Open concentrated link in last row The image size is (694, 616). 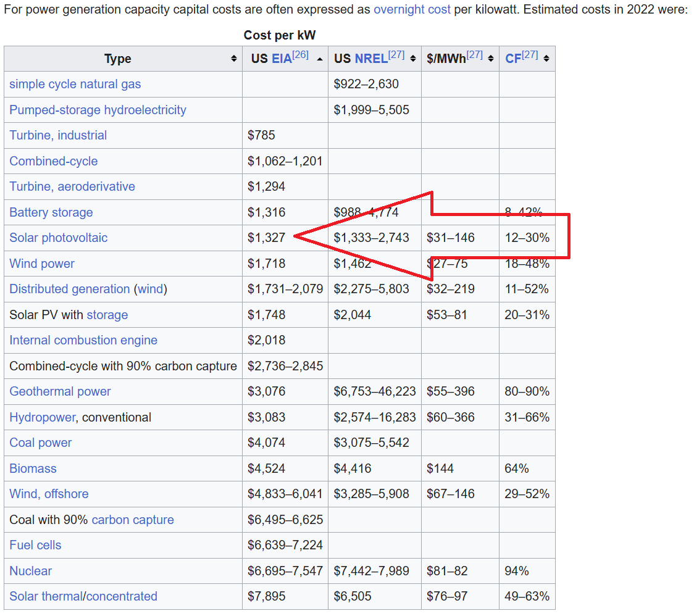click(x=122, y=596)
